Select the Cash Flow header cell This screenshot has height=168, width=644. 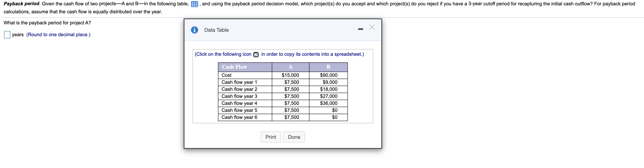click(x=234, y=67)
